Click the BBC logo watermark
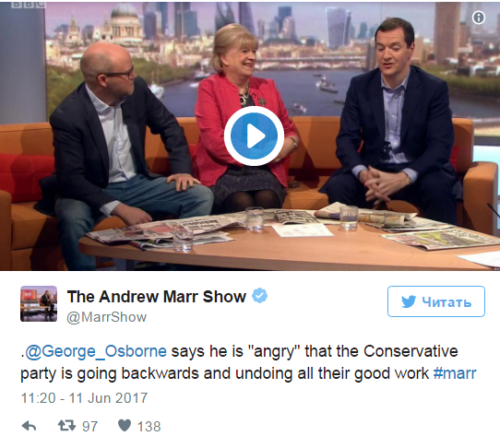 point(28,4)
